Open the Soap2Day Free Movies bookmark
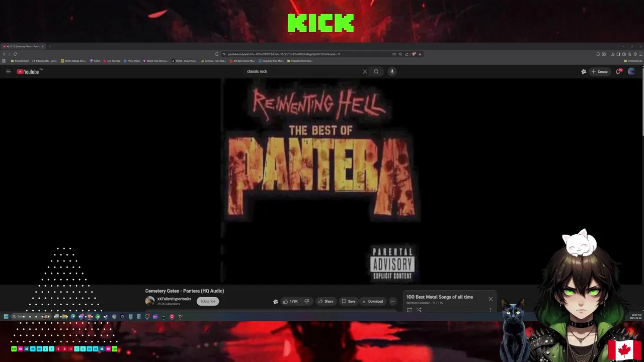 pos(272,61)
